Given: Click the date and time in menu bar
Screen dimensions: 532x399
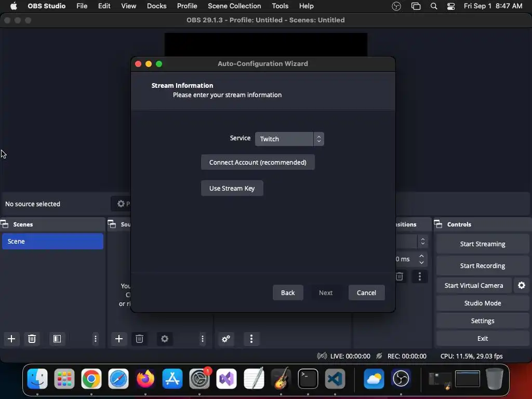Looking at the screenshot, I should coord(493,6).
